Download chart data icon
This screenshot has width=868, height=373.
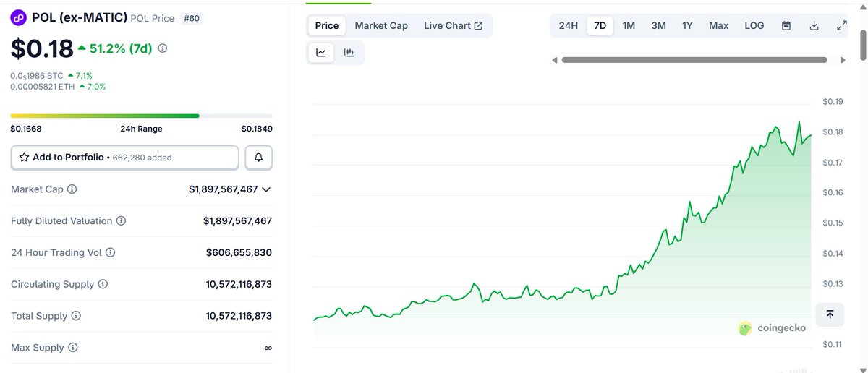tap(814, 25)
